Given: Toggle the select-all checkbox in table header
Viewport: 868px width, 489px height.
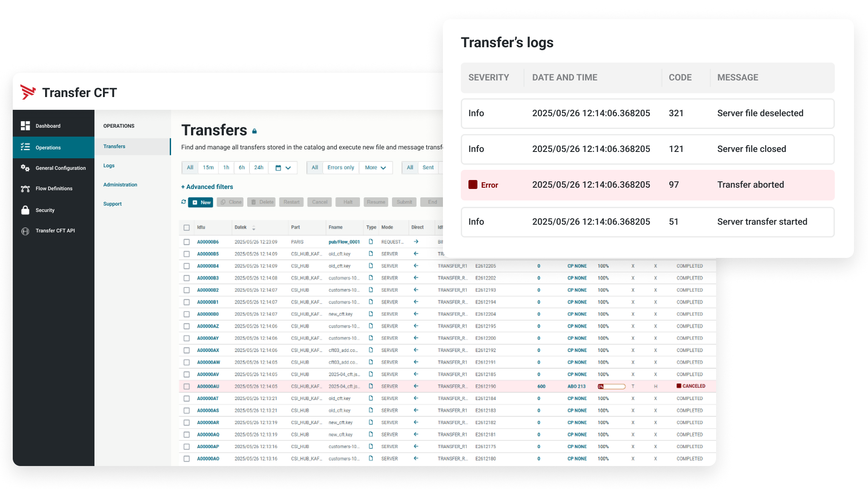Looking at the screenshot, I should [186, 227].
